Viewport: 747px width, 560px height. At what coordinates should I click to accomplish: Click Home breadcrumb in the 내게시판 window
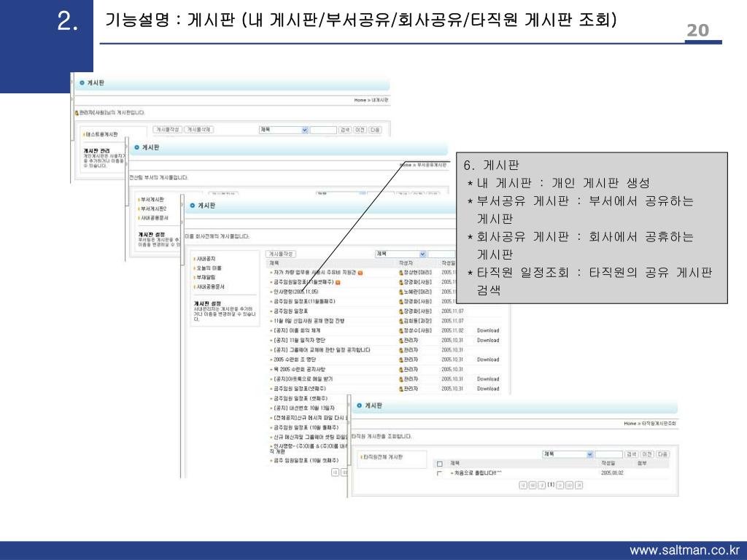point(360,100)
